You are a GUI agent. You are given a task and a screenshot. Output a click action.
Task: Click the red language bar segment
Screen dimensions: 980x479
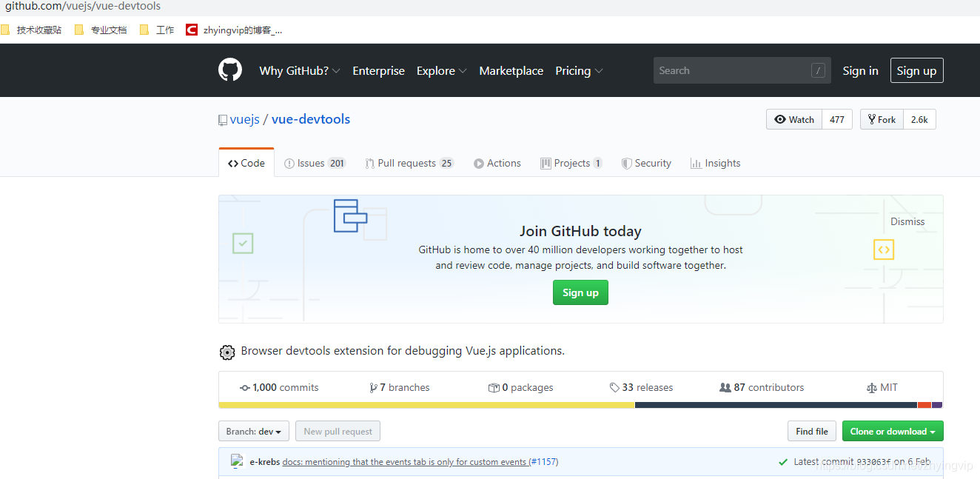pos(924,405)
